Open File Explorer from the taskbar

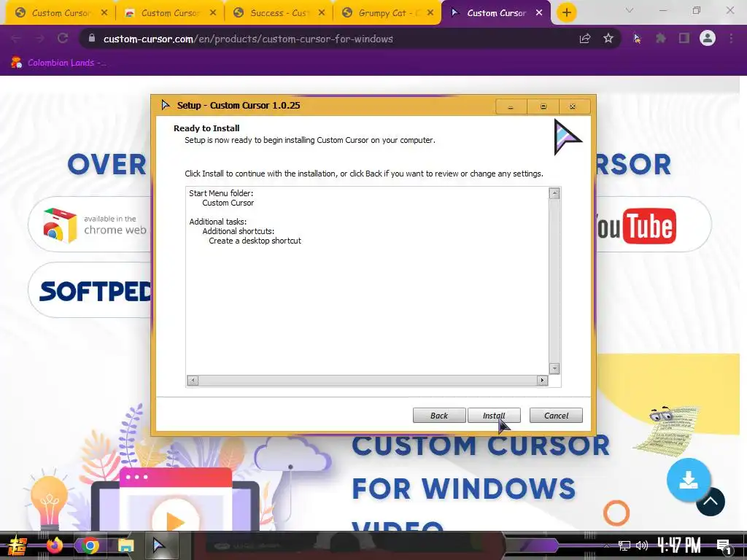(x=125, y=545)
